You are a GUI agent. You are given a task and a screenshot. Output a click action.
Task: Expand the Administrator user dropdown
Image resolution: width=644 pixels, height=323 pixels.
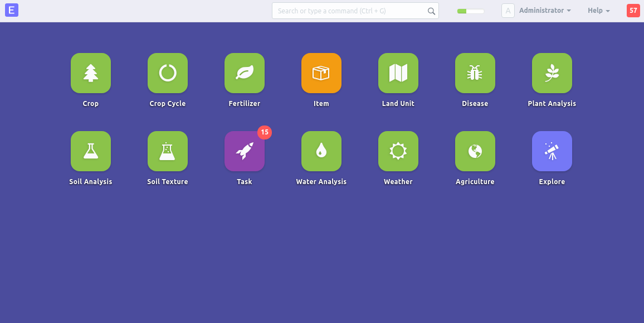click(545, 11)
